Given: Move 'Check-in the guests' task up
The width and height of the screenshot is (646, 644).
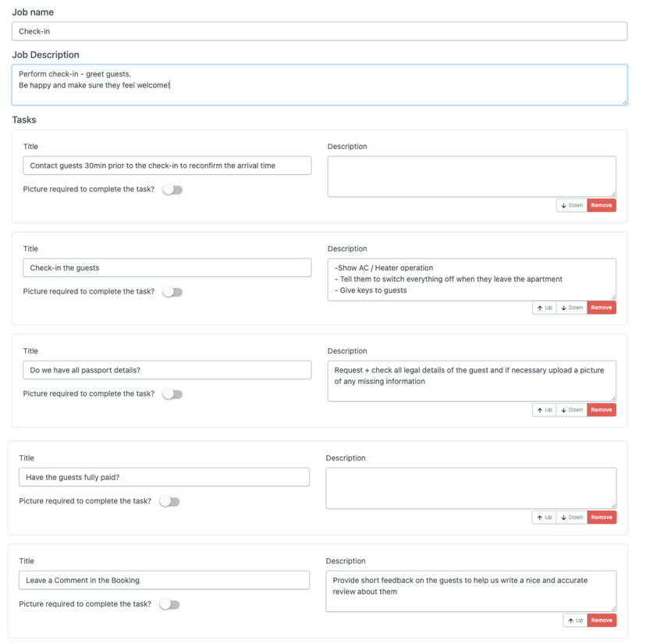Looking at the screenshot, I should pos(544,308).
